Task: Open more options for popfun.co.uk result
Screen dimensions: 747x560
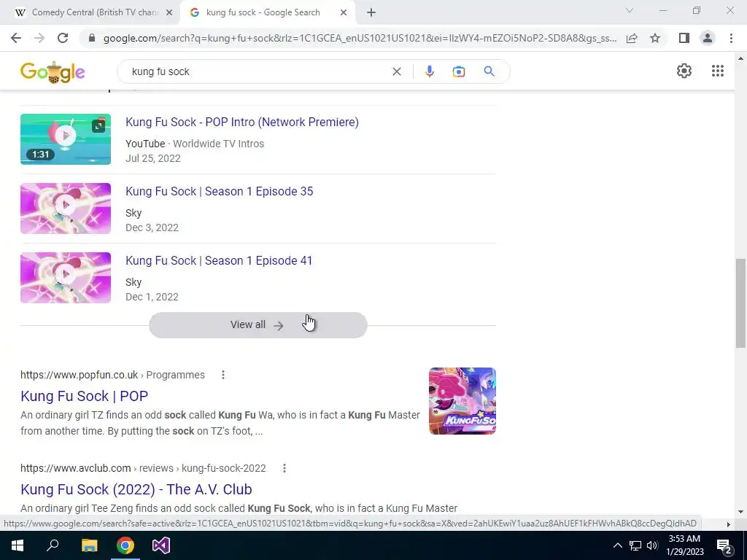Action: point(223,375)
